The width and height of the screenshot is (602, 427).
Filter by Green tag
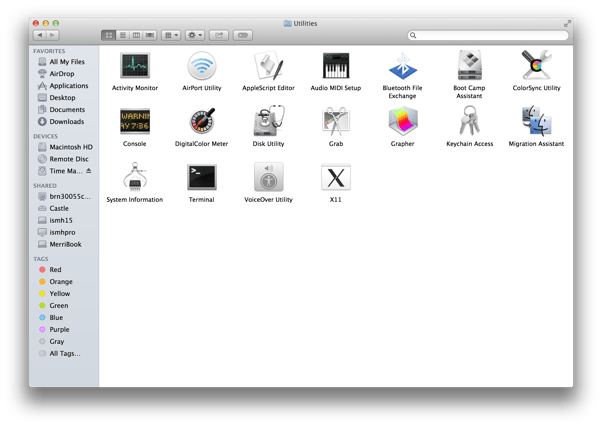[64, 306]
